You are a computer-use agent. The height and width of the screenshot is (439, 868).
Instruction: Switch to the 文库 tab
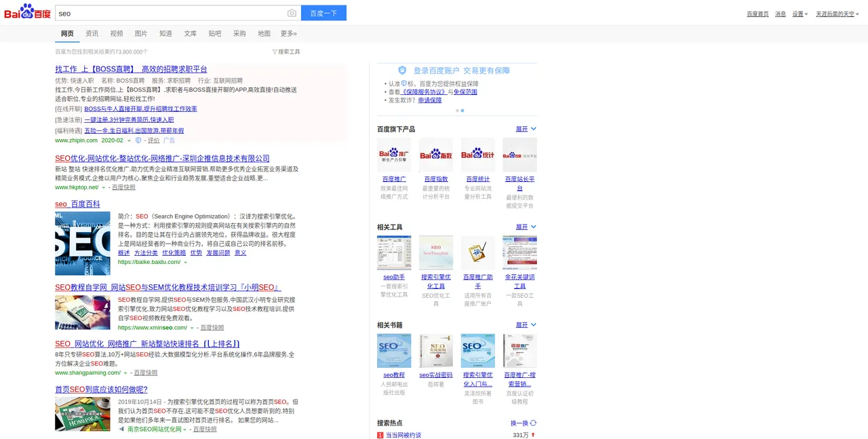pyautogui.click(x=191, y=33)
